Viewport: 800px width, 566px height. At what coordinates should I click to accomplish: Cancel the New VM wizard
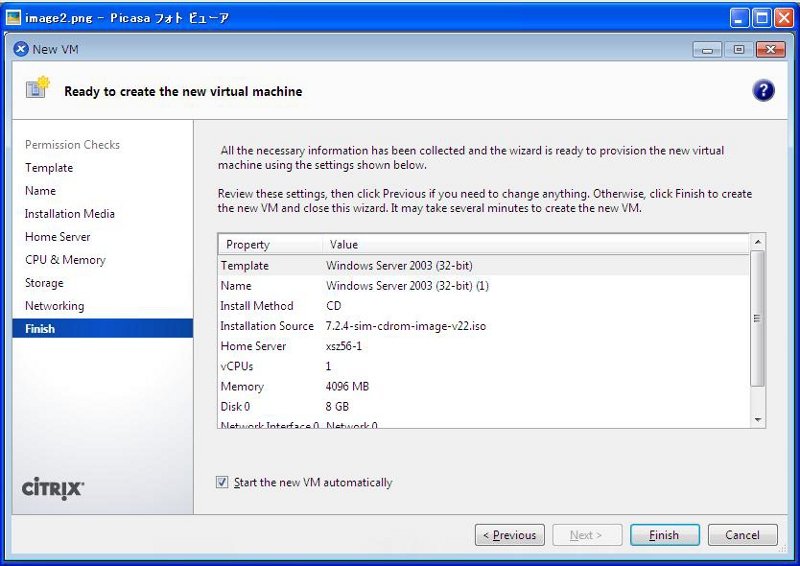point(743,535)
